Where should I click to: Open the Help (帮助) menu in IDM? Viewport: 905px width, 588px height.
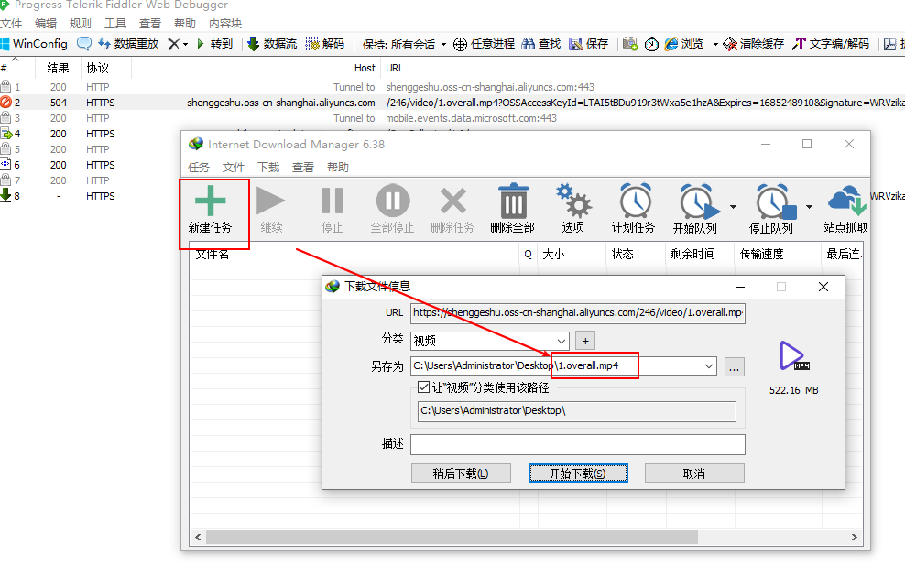(338, 168)
